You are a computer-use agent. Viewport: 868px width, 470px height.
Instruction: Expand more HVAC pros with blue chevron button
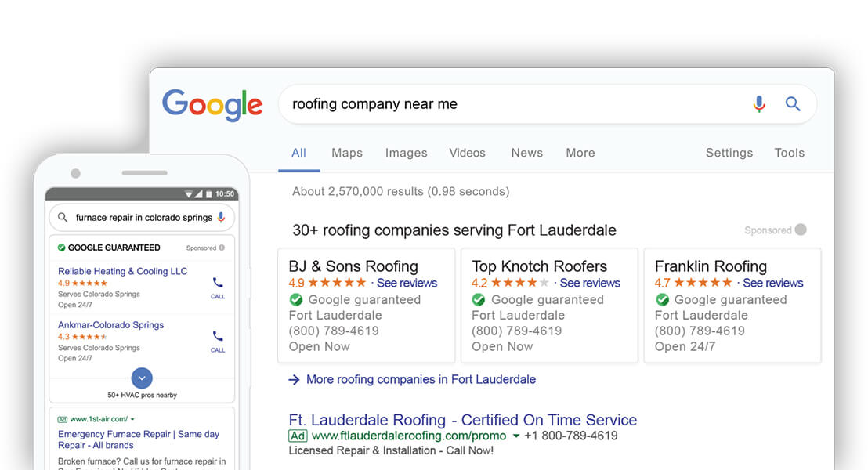click(142, 378)
